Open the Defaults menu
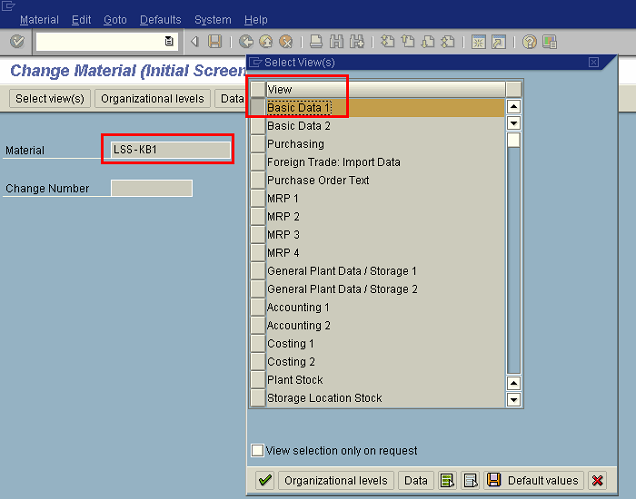Viewport: 637px width, 500px height. [x=160, y=20]
